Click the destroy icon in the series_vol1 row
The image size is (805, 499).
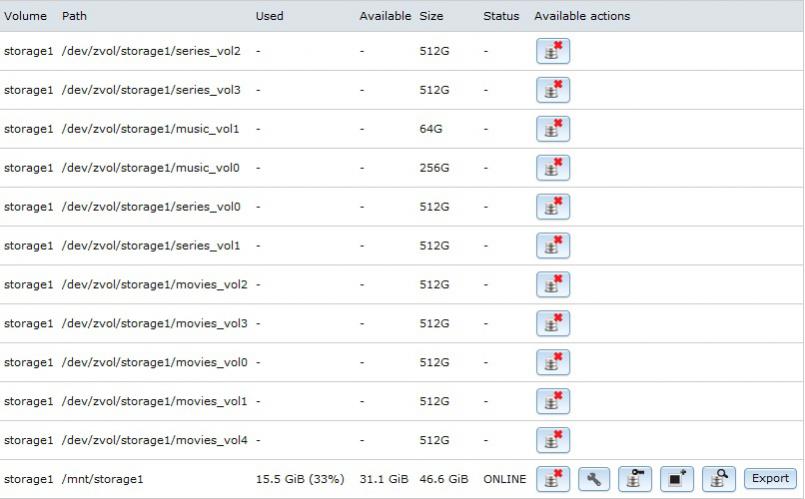pos(553,246)
